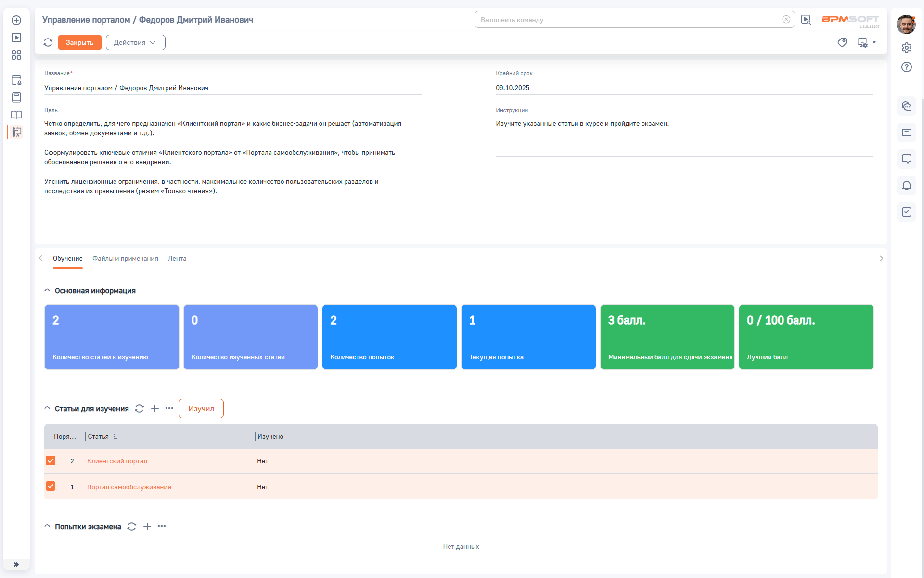Screen dimensions: 924x578
Task: Collapse the Статьи для изучения section
Action: (47, 408)
